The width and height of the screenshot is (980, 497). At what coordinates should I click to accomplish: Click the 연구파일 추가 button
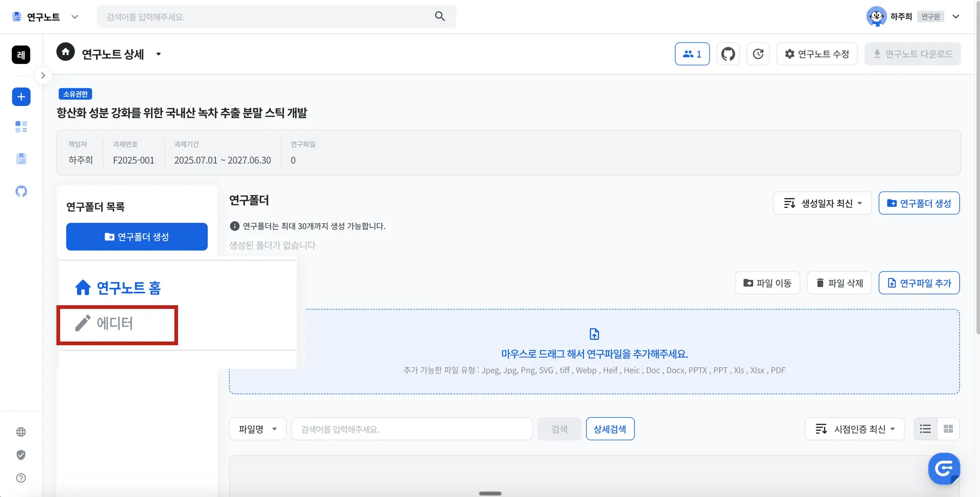click(919, 283)
